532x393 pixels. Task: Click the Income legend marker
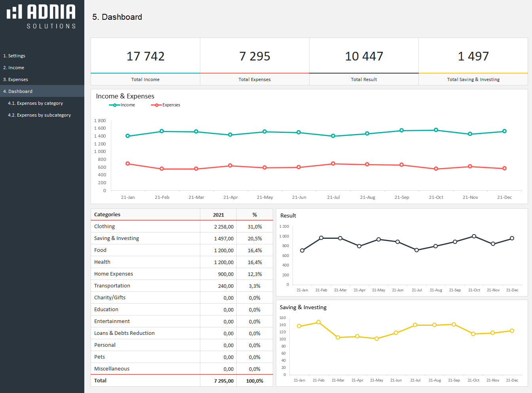pyautogui.click(x=115, y=105)
